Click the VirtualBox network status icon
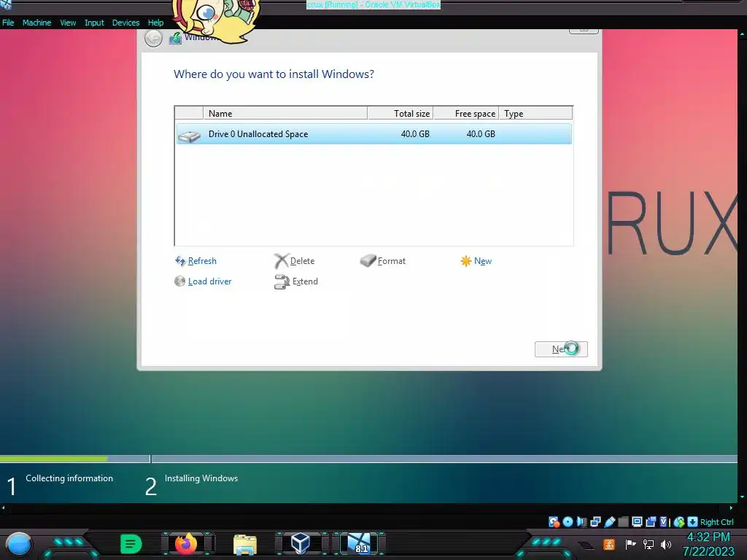747x560 pixels. tap(595, 522)
